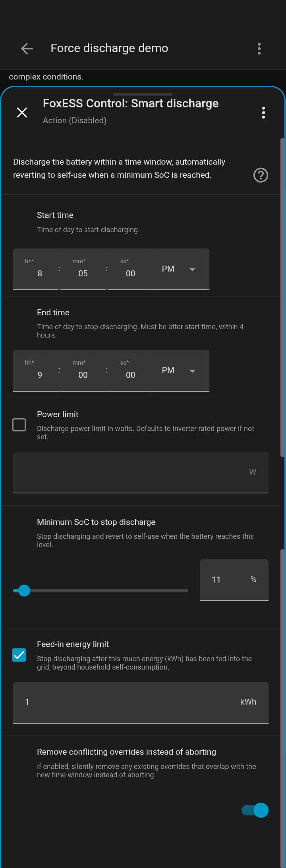Go back using the header arrow

click(27, 49)
